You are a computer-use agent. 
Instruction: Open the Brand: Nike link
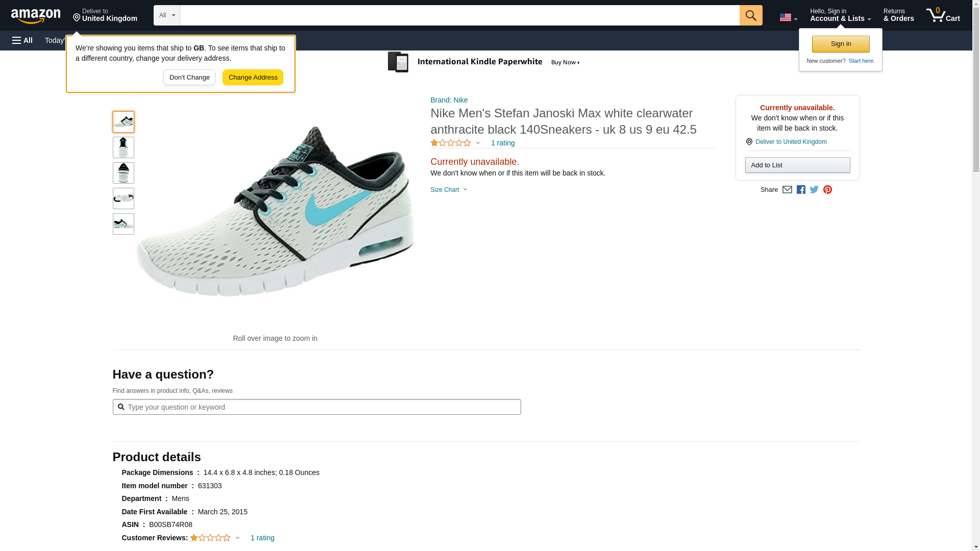coord(449,100)
